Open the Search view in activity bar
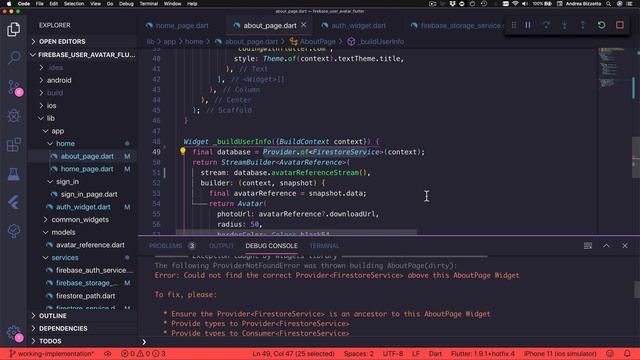Image resolution: width=640 pixels, height=360 pixels. [13, 58]
